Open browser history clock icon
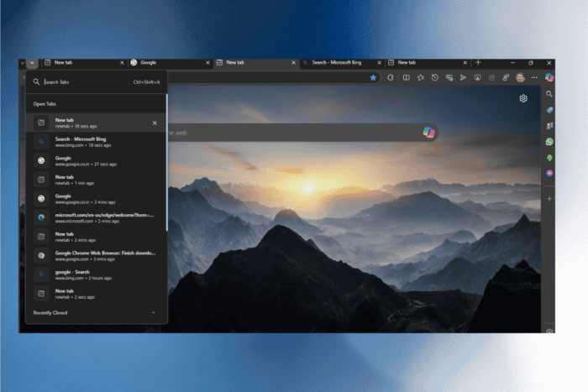 click(x=434, y=77)
